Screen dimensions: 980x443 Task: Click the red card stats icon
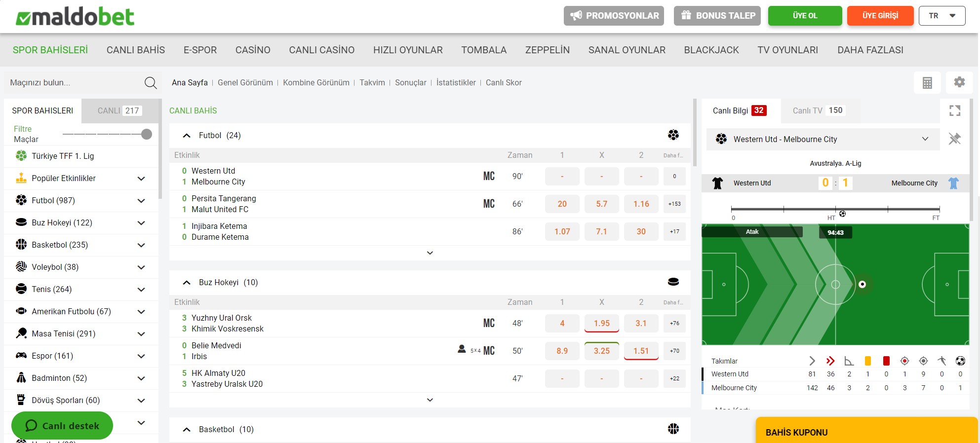pyautogui.click(x=886, y=361)
